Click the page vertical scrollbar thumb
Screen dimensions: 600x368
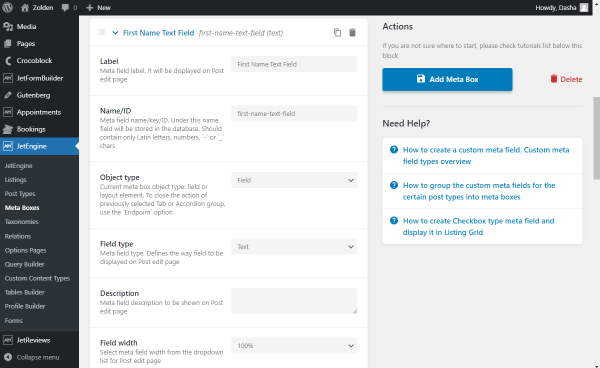click(597, 138)
